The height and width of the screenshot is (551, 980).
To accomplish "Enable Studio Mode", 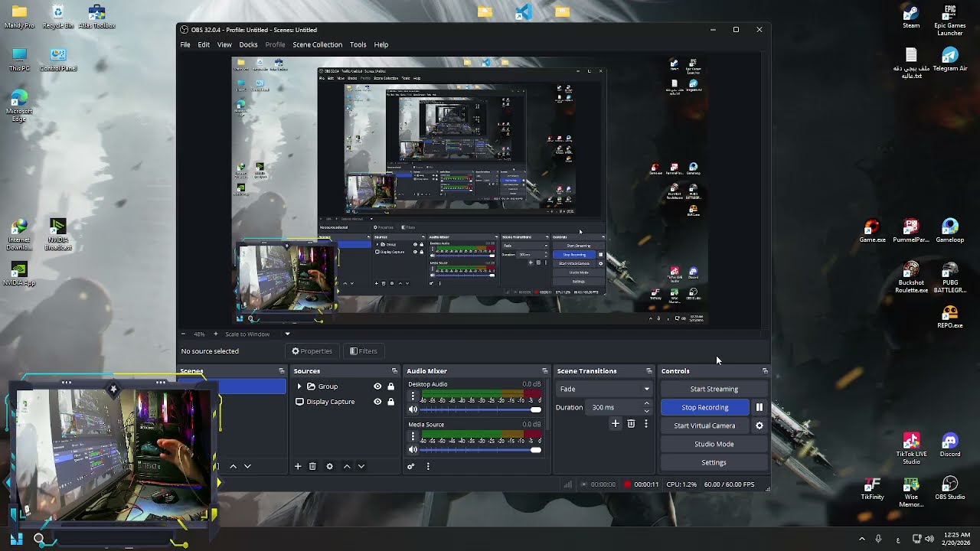I will click(714, 444).
